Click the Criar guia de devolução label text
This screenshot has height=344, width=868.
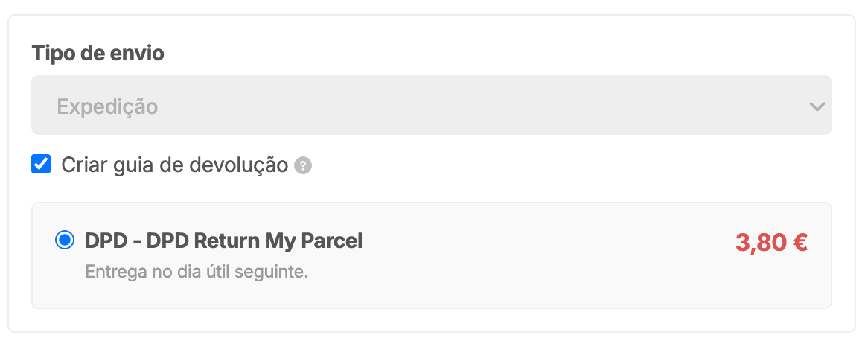(174, 165)
